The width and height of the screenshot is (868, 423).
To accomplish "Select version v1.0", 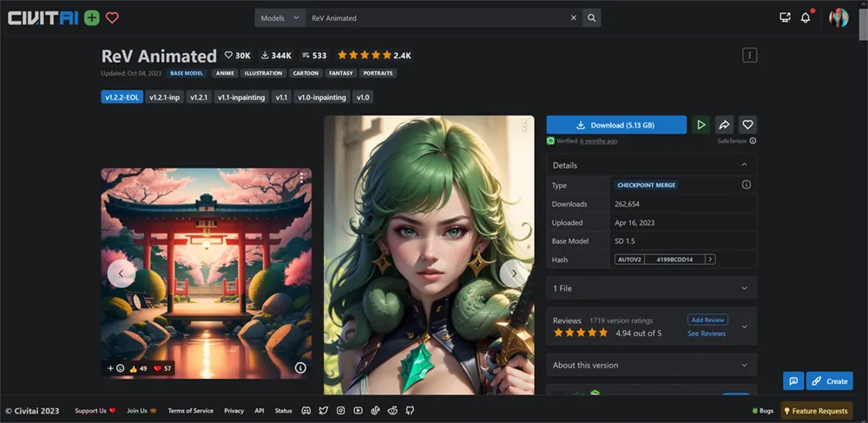I will pos(363,97).
